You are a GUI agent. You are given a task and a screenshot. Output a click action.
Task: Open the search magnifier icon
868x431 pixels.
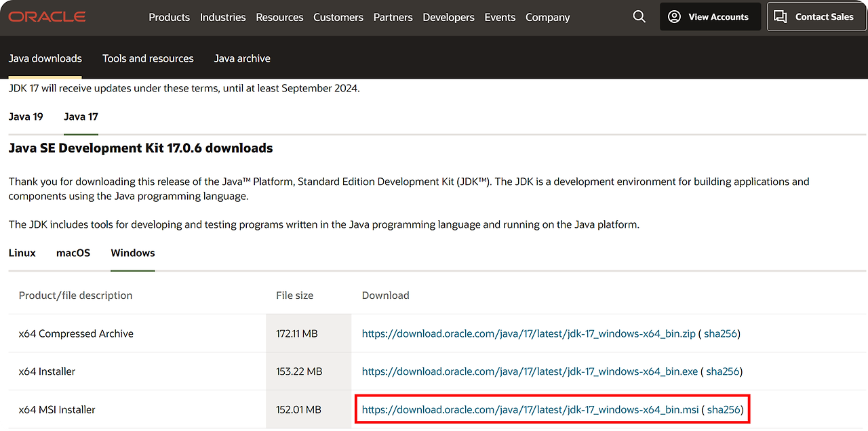(639, 16)
